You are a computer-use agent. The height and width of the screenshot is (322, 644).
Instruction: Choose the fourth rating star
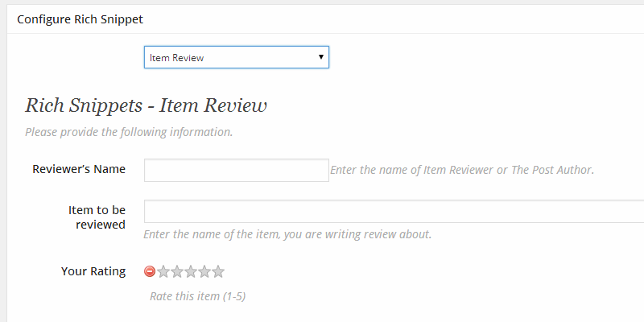[x=204, y=271]
